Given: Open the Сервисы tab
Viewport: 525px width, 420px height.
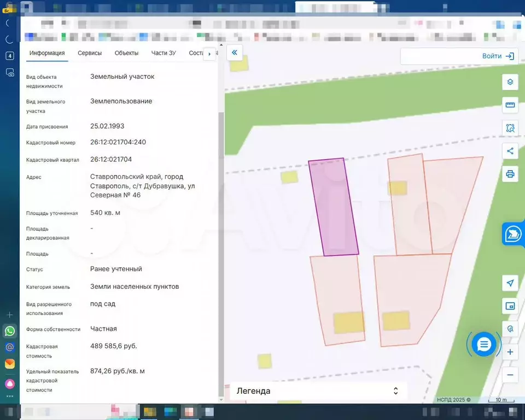Looking at the screenshot, I should (90, 53).
